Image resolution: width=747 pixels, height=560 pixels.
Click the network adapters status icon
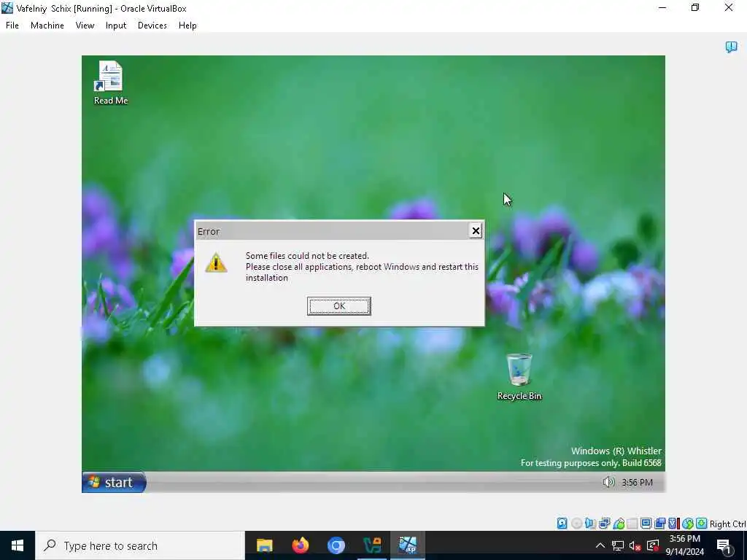pyautogui.click(x=605, y=524)
